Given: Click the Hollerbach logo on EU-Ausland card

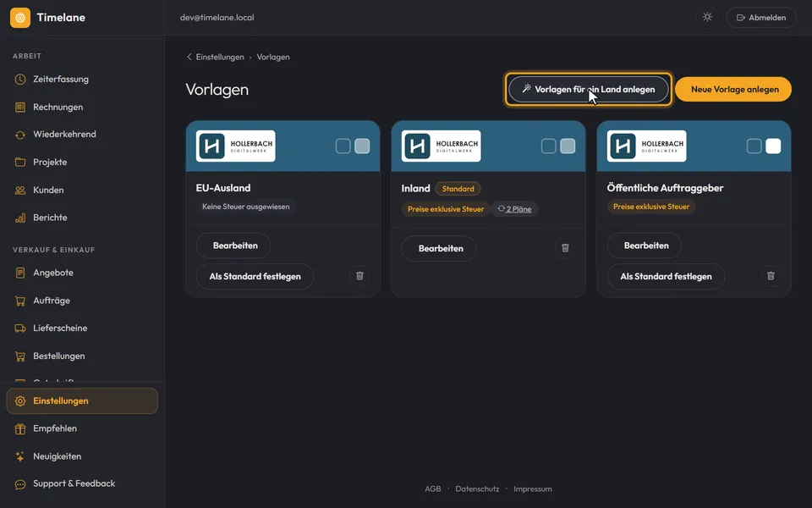Looking at the screenshot, I should 236,146.
